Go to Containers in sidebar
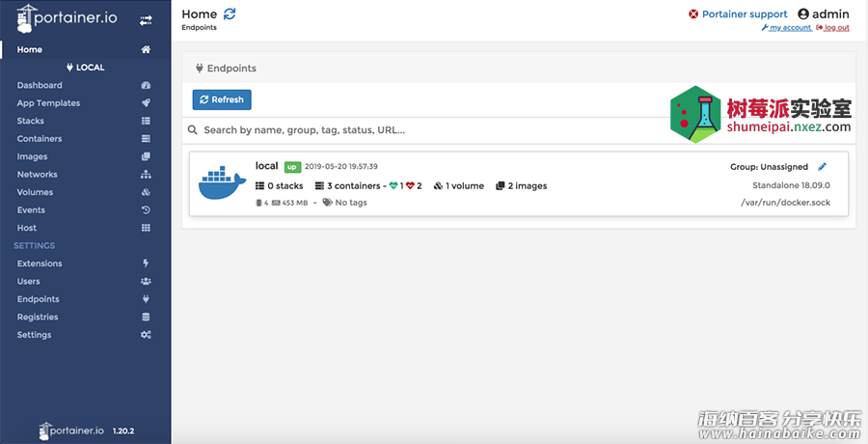Viewport: 868px width, 444px height. (40, 139)
